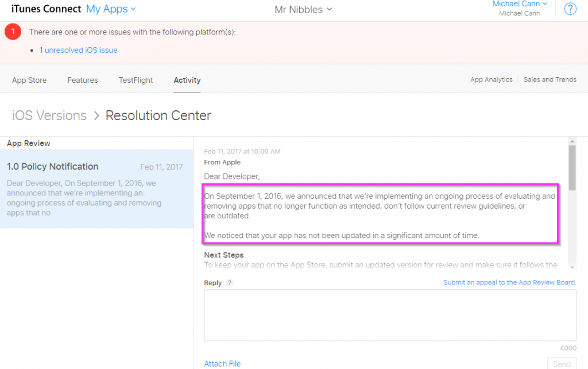Click inside the Reply text box
Image resolution: width=588 pixels, height=369 pixels.
(390, 315)
